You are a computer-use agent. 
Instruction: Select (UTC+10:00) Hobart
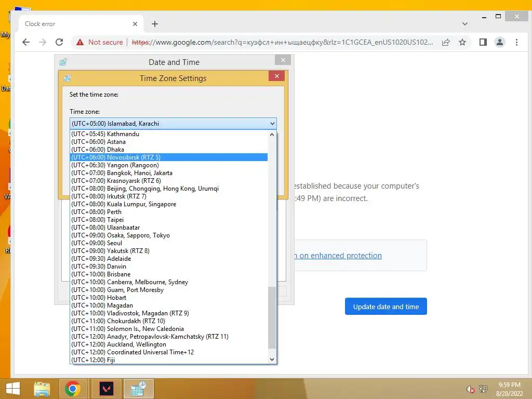pos(169,298)
